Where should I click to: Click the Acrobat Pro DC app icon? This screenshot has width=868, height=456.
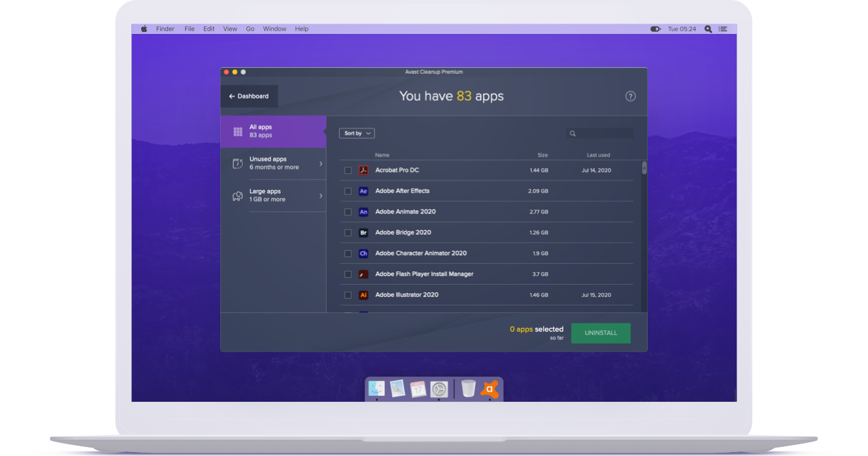tap(363, 170)
